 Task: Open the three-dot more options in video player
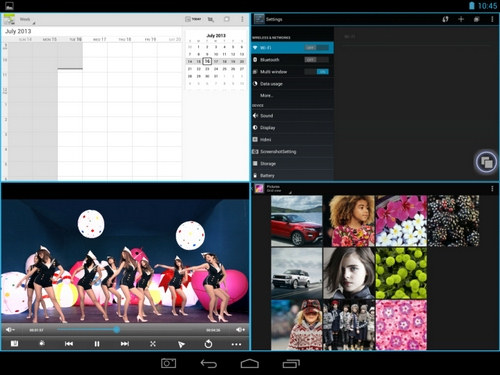pyautogui.click(x=236, y=344)
